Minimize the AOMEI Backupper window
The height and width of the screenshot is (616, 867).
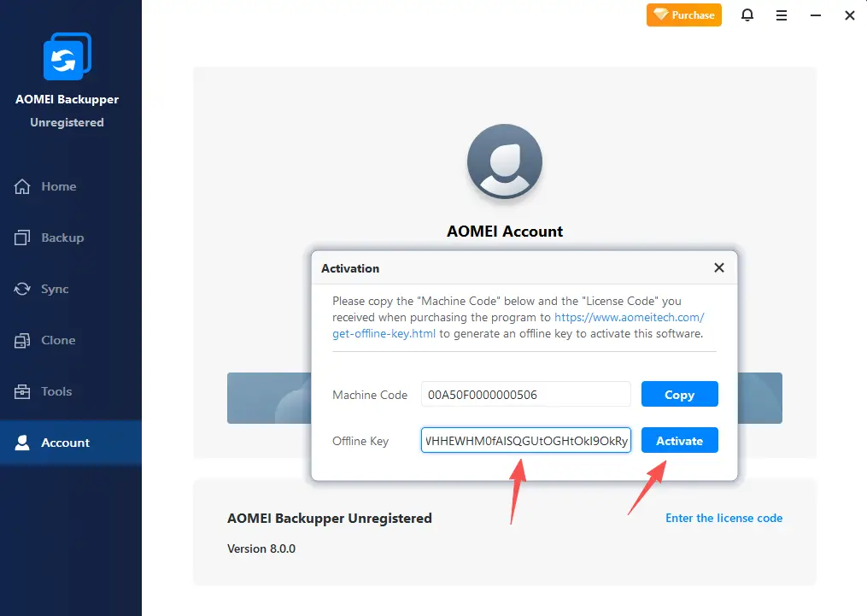tap(816, 15)
